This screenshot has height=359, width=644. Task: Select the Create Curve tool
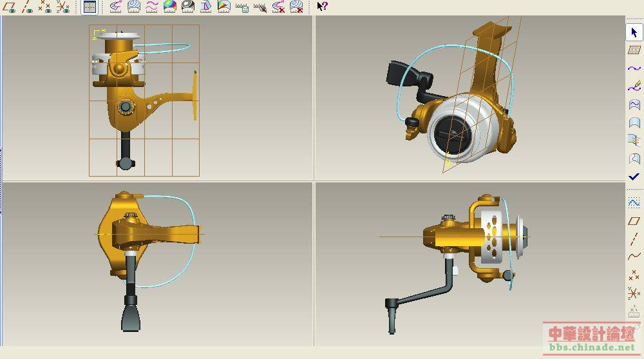pyautogui.click(x=634, y=68)
